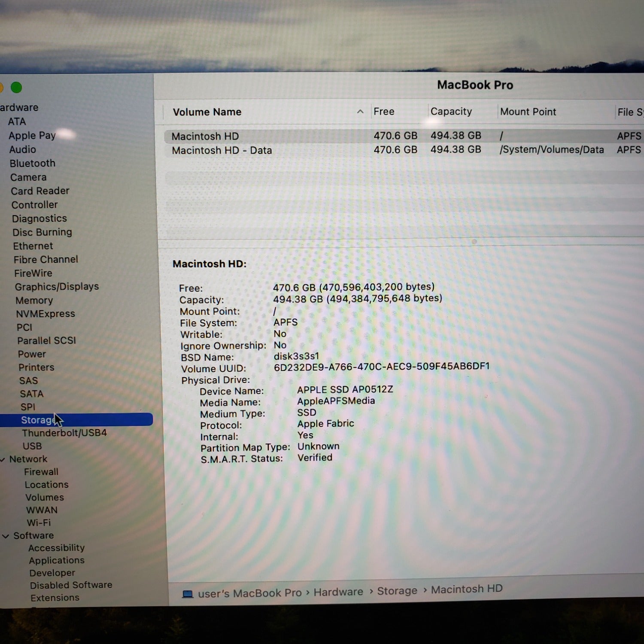This screenshot has width=644, height=644.
Task: Select Printers in the sidebar
Action: pos(36,367)
